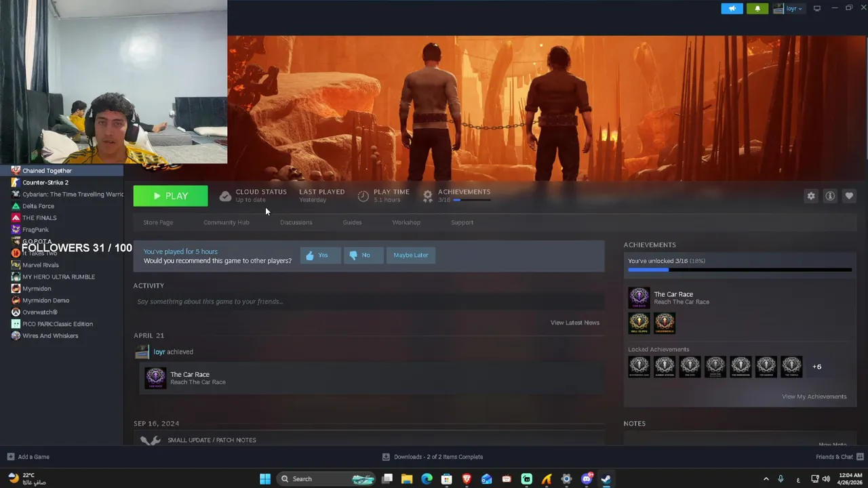Screen dimensions: 868x488
Task: Open the Achievements trophy icon in header
Action: [427, 196]
